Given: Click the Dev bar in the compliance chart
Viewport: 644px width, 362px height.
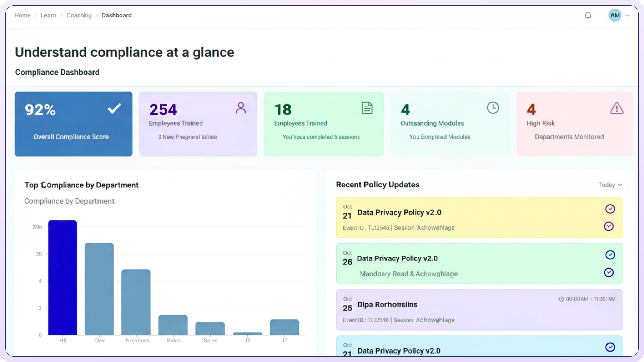Looking at the screenshot, I should pos(99,289).
